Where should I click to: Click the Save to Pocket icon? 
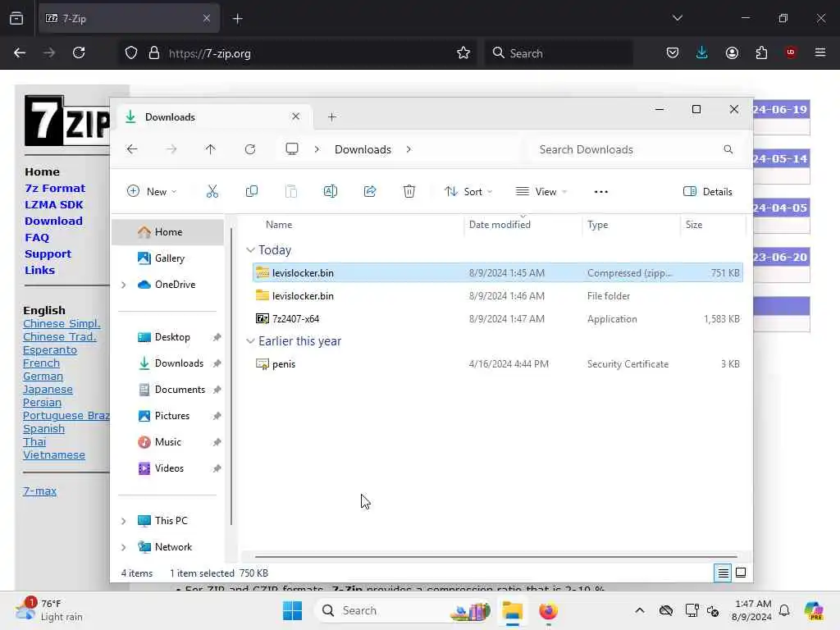tap(673, 52)
